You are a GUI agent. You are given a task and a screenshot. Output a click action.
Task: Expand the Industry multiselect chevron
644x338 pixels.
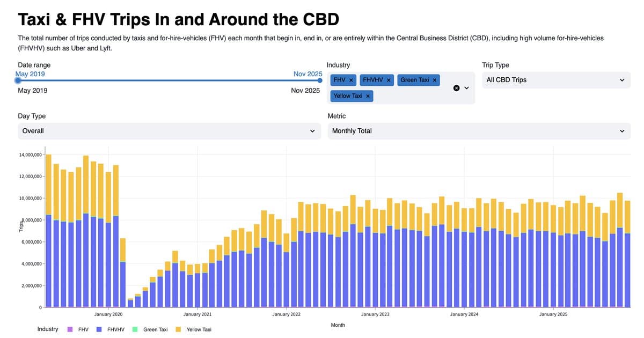(x=466, y=88)
